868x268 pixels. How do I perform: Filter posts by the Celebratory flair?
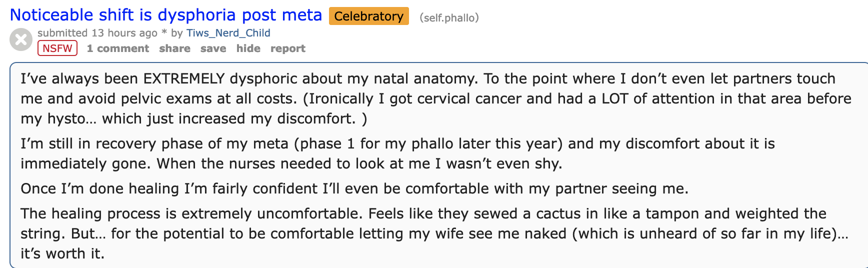tap(368, 16)
